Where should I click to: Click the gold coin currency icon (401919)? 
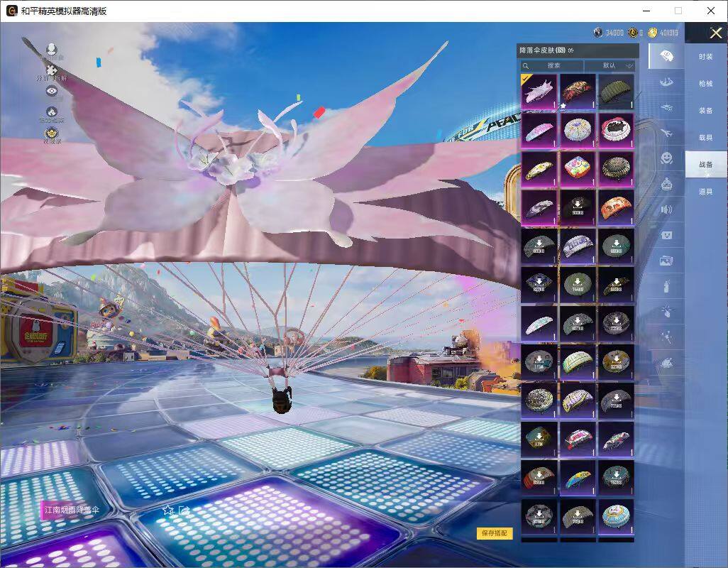(x=652, y=33)
